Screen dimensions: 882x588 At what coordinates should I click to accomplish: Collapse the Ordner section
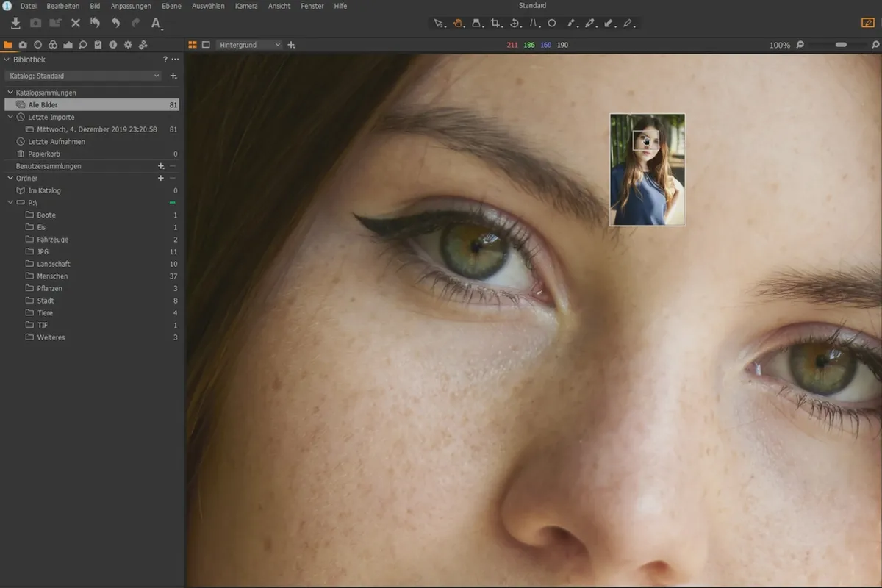click(10, 178)
